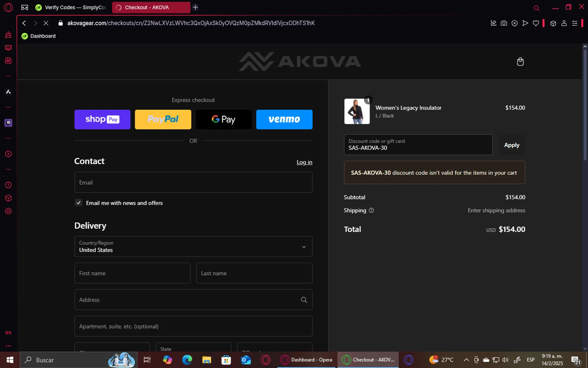Viewport: 588px width, 368px height.
Task: Open GX Cleaner in the sidebar
Action: pos(8,35)
